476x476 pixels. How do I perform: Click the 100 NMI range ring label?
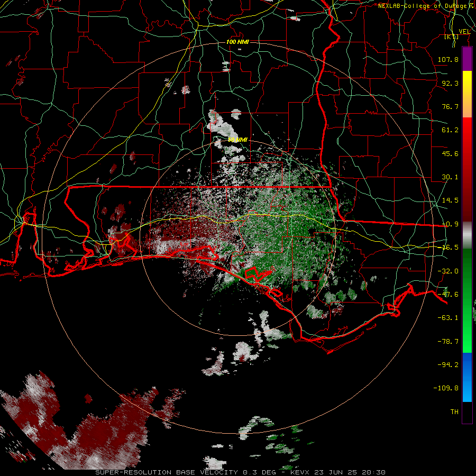tap(237, 42)
